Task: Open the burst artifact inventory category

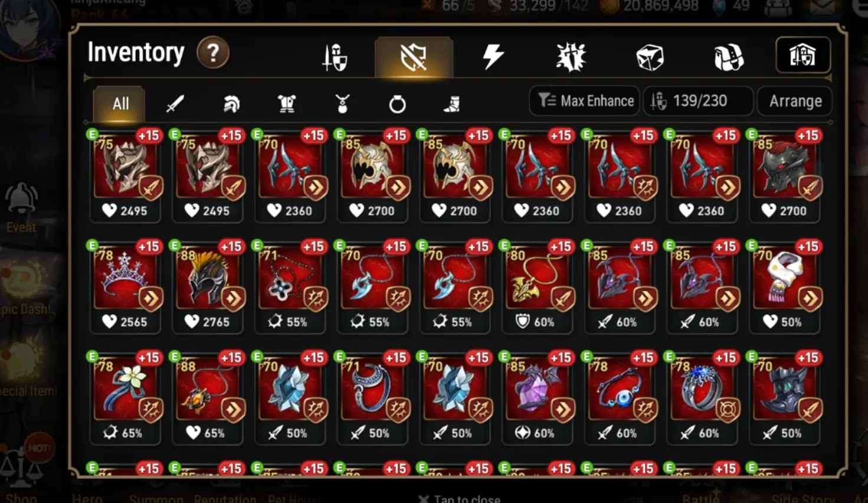Action: tap(571, 57)
